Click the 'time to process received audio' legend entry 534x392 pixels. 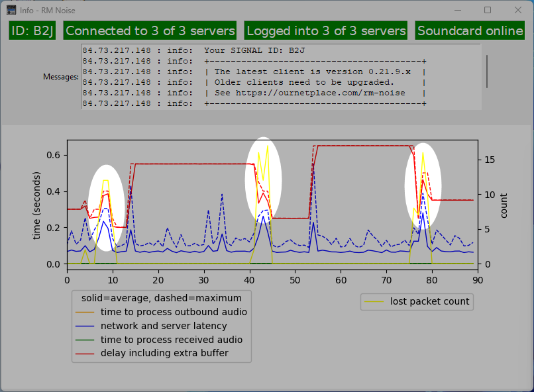[x=159, y=340]
